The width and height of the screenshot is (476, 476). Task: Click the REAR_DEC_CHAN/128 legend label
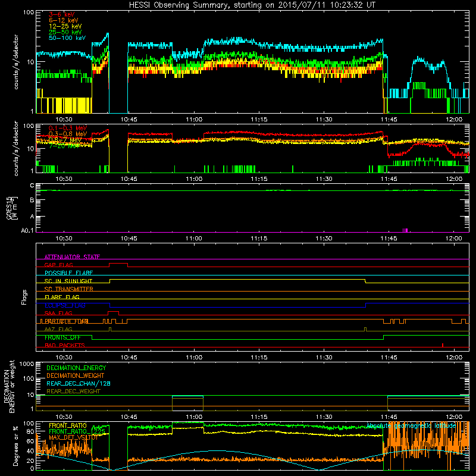pos(79,383)
